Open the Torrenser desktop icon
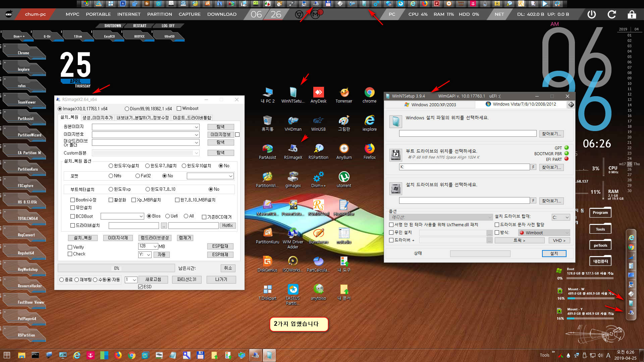Screen dimensions: 644x362 [344, 95]
